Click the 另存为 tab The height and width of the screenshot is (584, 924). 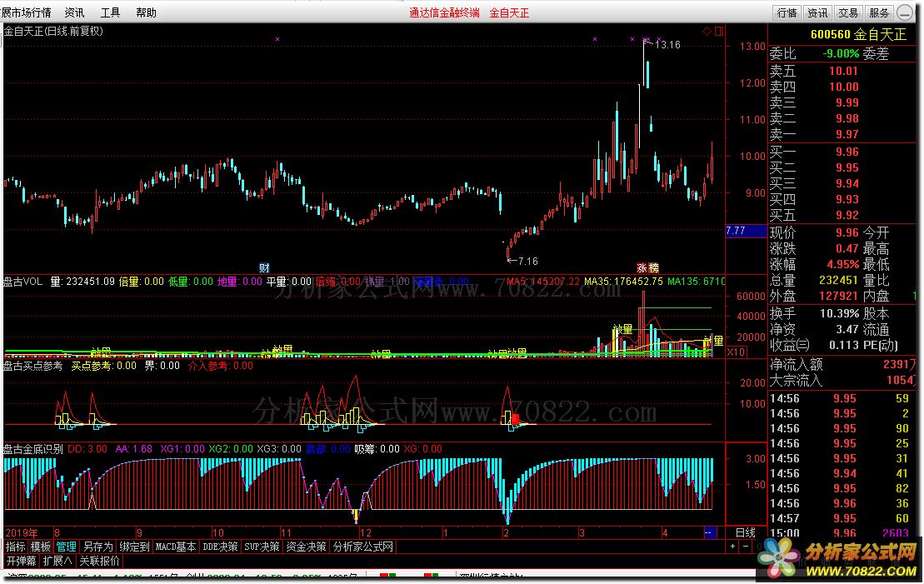pos(97,547)
